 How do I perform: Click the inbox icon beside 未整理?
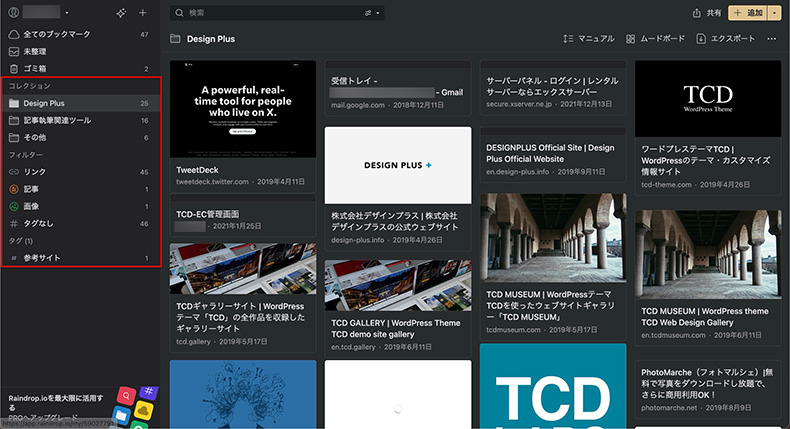(14, 51)
